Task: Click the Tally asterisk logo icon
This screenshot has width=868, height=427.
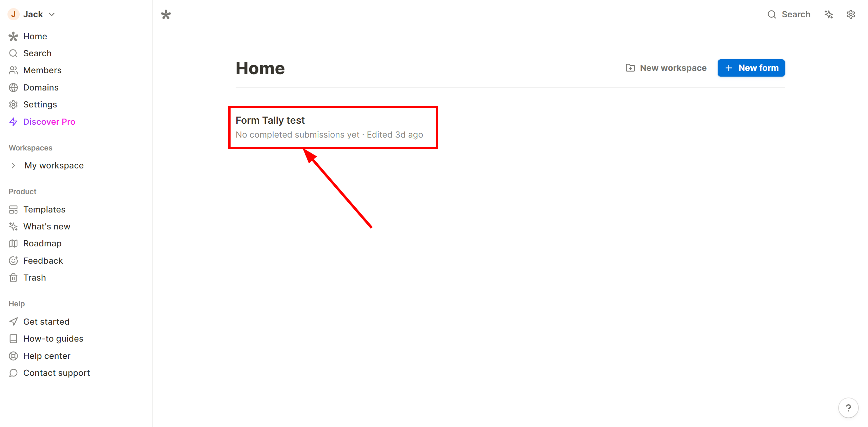Action: click(166, 15)
